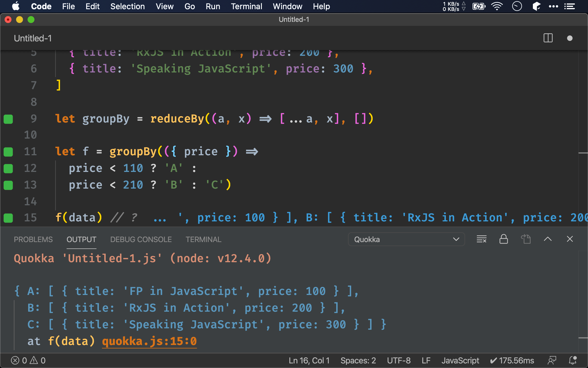Open the Edit menu
This screenshot has height=368, width=588.
click(92, 6)
